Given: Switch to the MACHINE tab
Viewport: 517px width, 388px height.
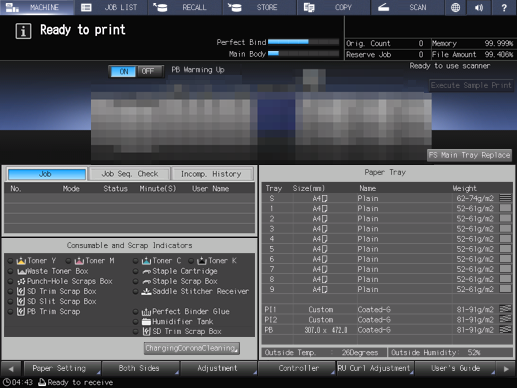Looking at the screenshot, I should 37,7.
